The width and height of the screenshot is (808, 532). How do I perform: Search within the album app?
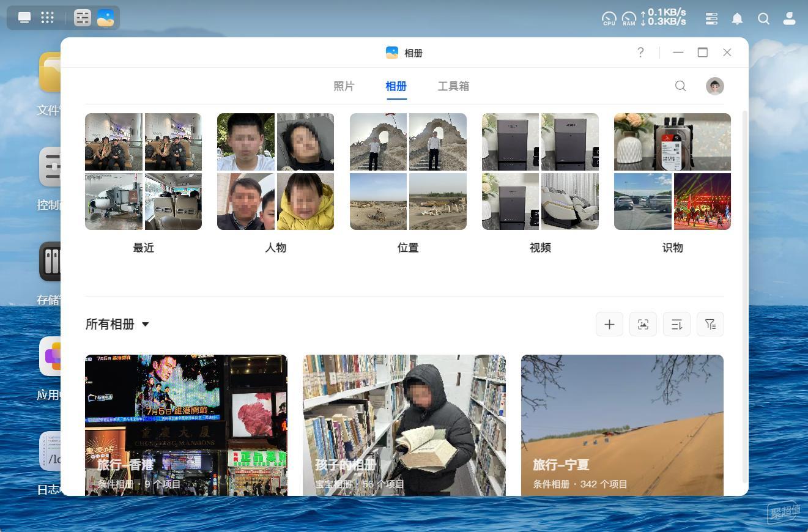point(681,86)
